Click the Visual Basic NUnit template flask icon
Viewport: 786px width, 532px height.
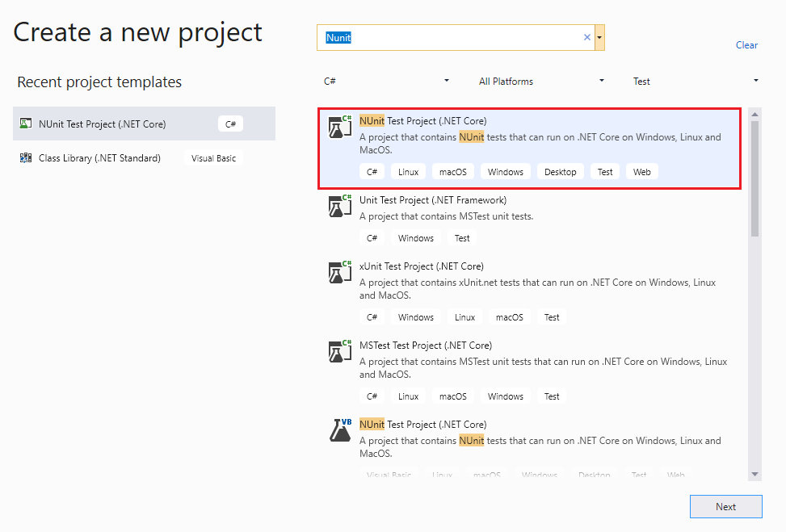[339, 430]
